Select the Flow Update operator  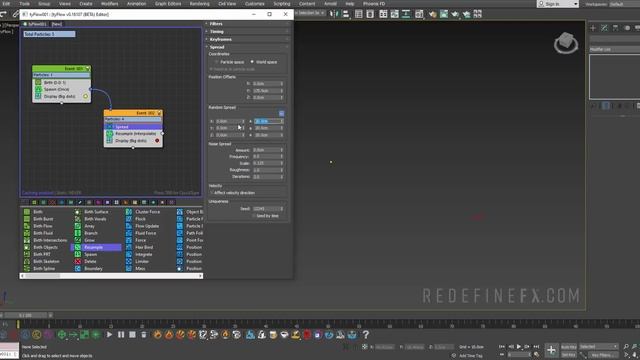[147, 226]
